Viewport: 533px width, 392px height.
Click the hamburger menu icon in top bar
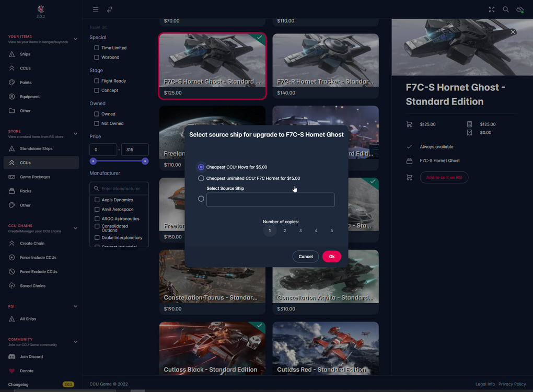click(x=95, y=9)
